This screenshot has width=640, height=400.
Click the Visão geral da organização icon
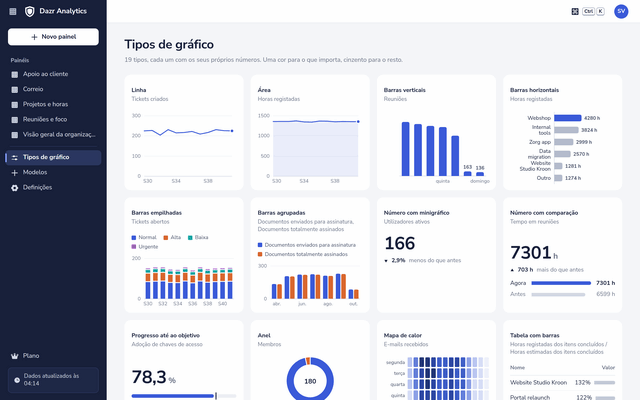[15, 135]
